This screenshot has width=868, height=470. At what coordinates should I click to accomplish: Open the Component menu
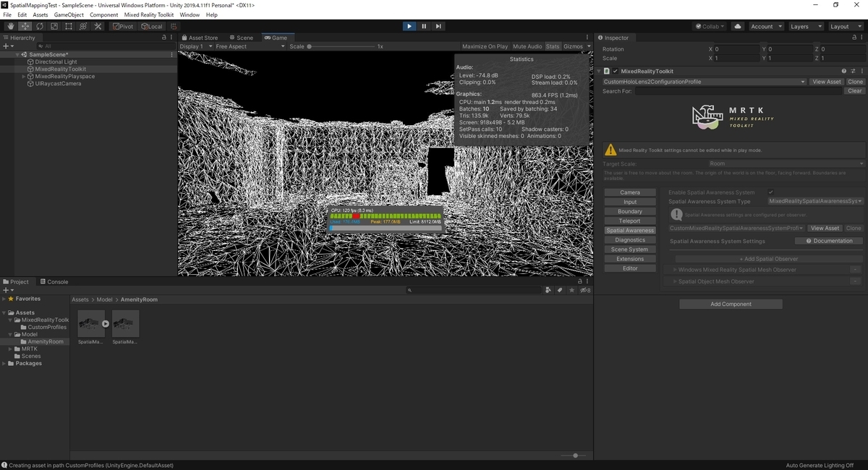click(104, 14)
